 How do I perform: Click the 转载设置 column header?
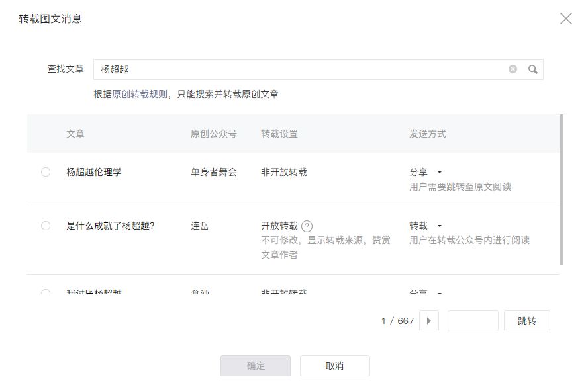[x=279, y=134]
